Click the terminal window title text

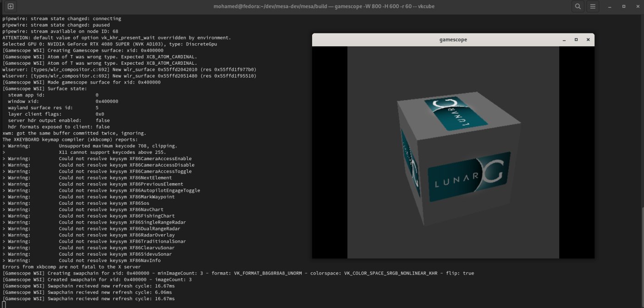point(324,6)
